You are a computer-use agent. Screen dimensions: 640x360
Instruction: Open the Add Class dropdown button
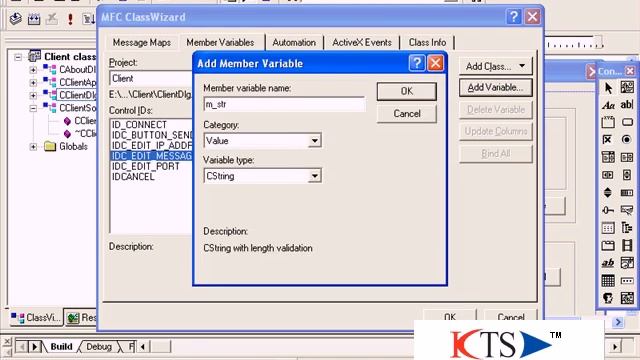pyautogui.click(x=496, y=66)
